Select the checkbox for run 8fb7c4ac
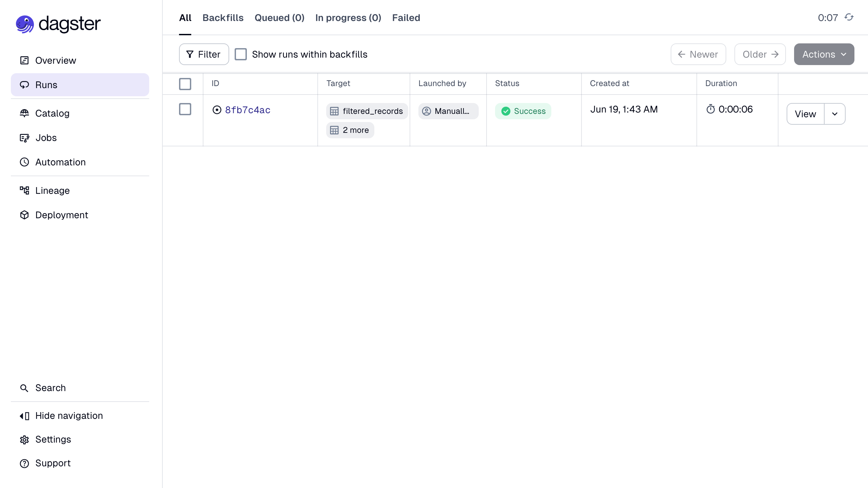 pos(185,109)
